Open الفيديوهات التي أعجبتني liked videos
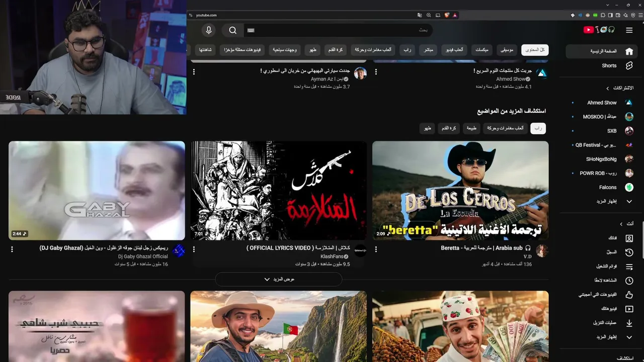Screen dimensions: 644x362 click(x=602, y=295)
